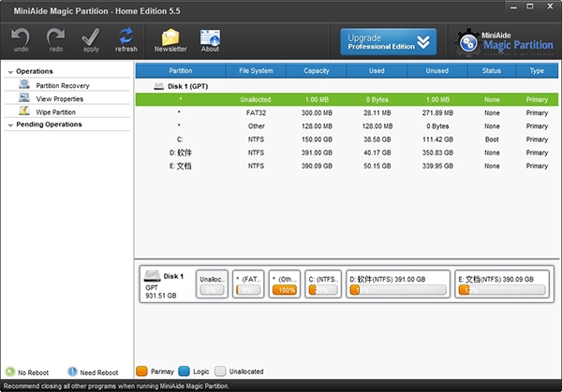The height and width of the screenshot is (392, 562).
Task: Click the usage bar under E: 文档 block
Action: click(x=502, y=290)
